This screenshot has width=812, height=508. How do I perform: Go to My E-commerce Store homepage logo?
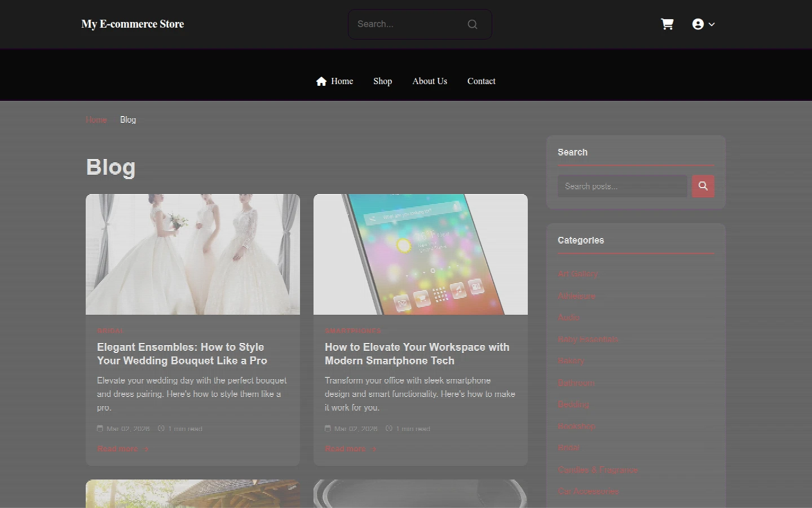point(133,24)
